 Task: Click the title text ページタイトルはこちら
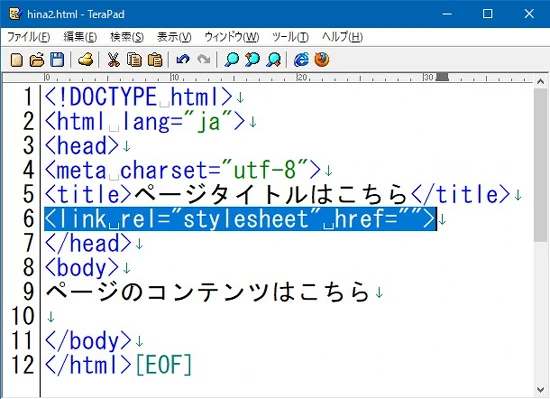[x=270, y=195]
